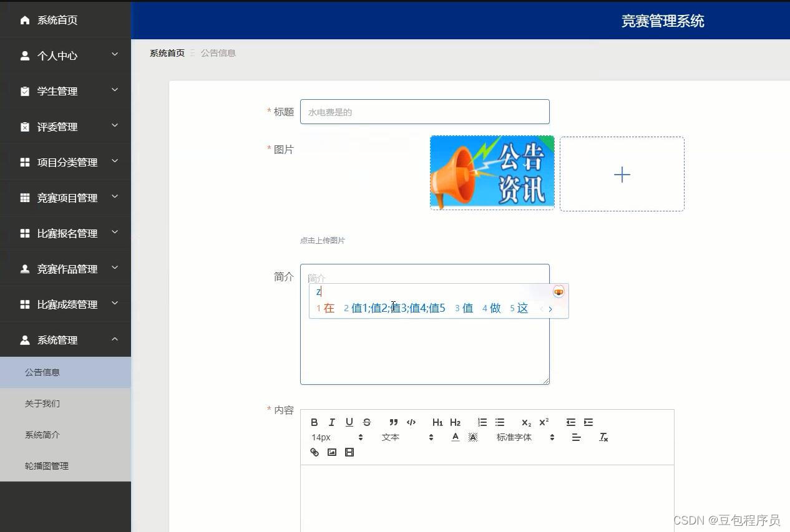
Task: Insert a video in the content editor
Action: point(349,452)
